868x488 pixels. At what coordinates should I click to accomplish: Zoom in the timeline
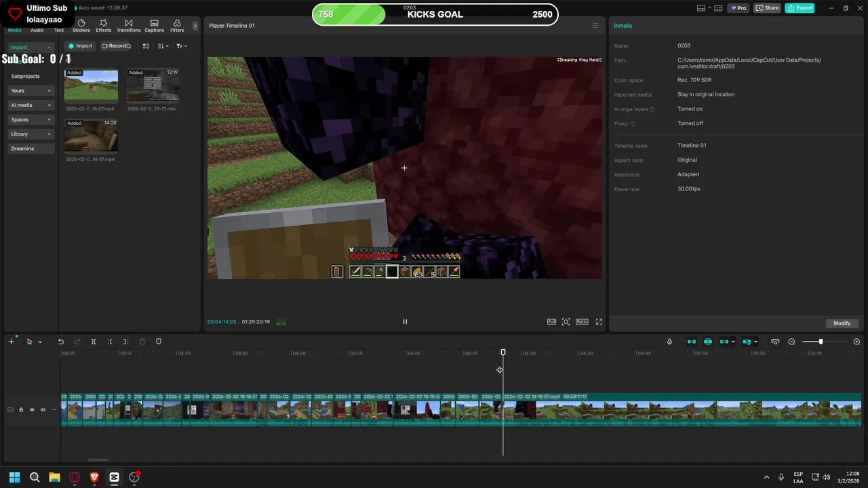856,342
